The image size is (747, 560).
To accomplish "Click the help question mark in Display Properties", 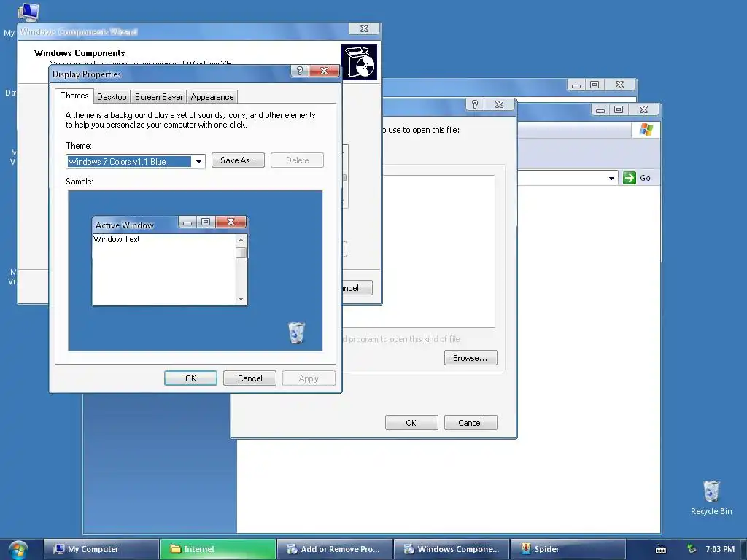I will [x=299, y=71].
